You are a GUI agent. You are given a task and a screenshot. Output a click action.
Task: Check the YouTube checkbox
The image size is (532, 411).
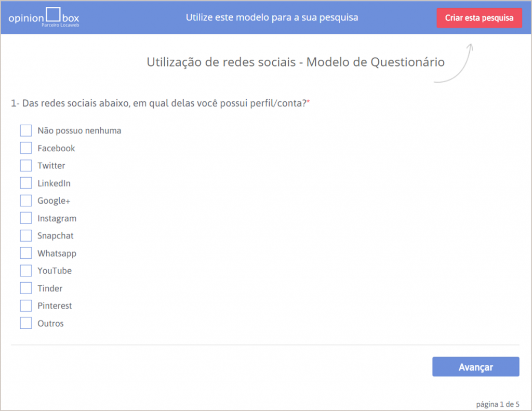coord(25,271)
